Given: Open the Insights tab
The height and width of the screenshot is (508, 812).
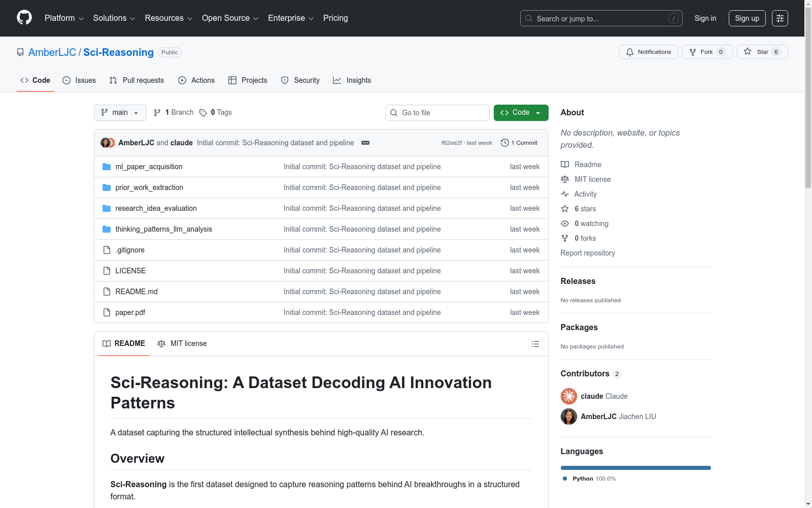Looking at the screenshot, I should click(352, 80).
